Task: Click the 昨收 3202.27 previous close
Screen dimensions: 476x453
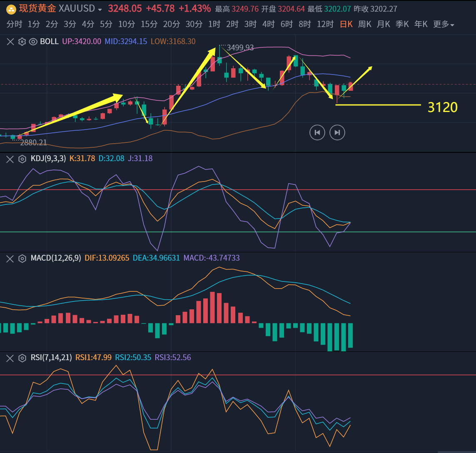Action: coord(375,9)
